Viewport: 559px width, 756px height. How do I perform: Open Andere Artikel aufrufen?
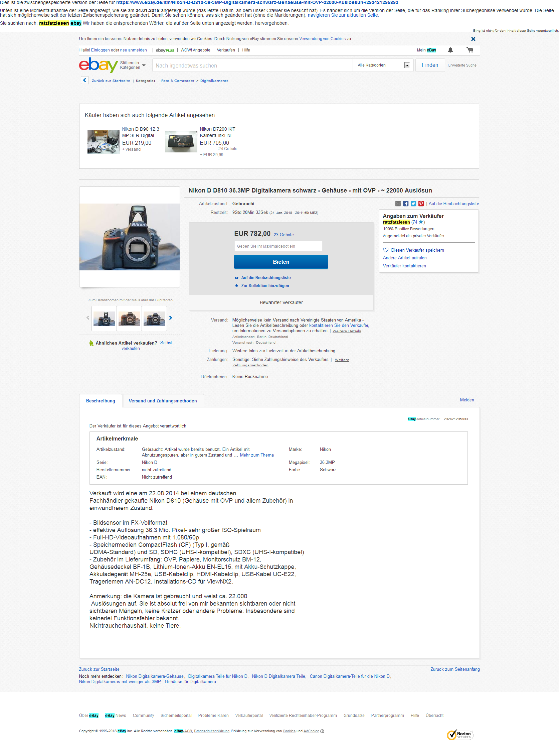405,258
